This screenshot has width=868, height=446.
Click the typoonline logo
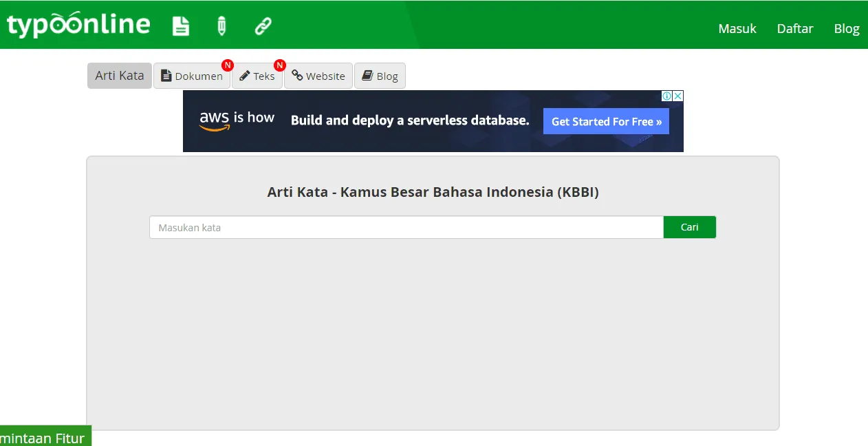pos(78,25)
